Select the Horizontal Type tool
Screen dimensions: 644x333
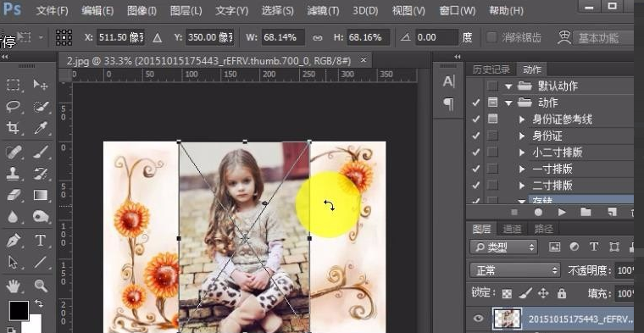coord(41,240)
